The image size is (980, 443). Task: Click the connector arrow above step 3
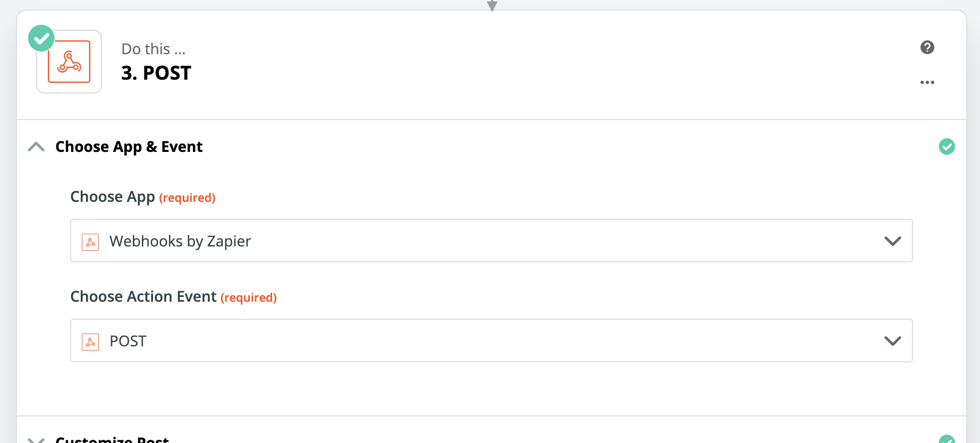point(492,5)
